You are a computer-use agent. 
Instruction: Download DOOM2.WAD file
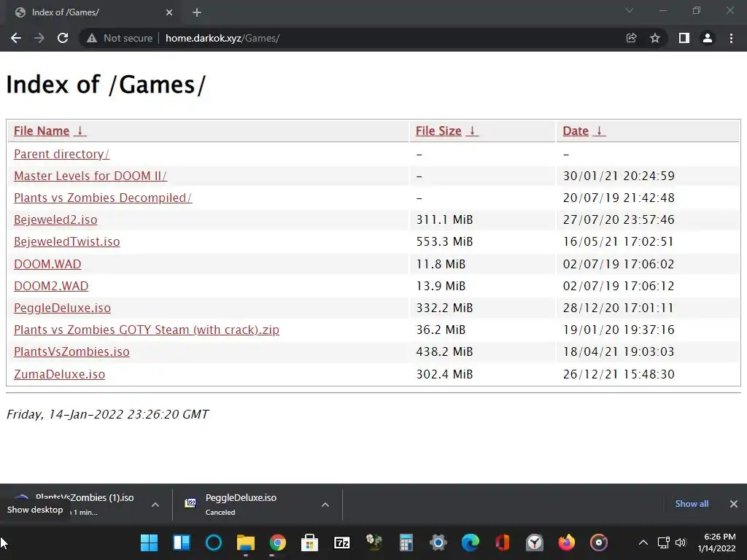tap(51, 286)
